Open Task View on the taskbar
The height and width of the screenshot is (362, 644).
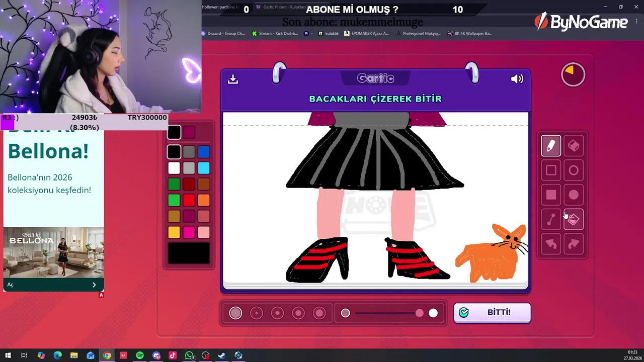24,355
